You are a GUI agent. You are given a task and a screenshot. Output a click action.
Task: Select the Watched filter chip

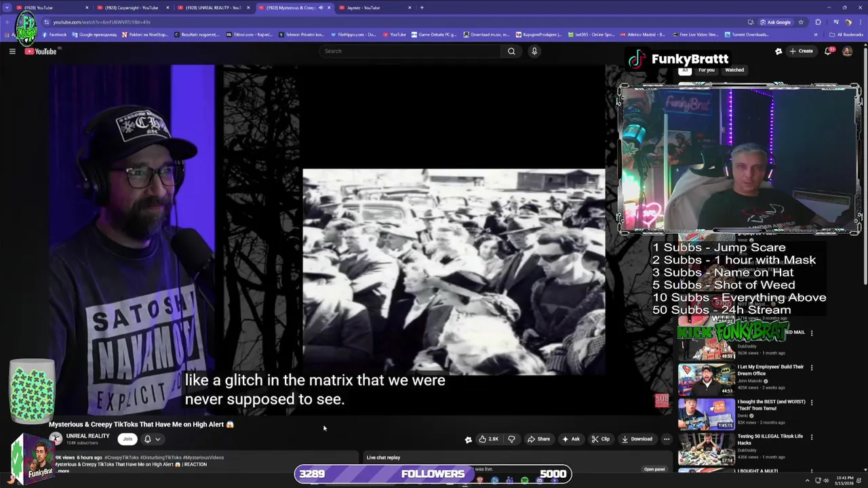734,70
